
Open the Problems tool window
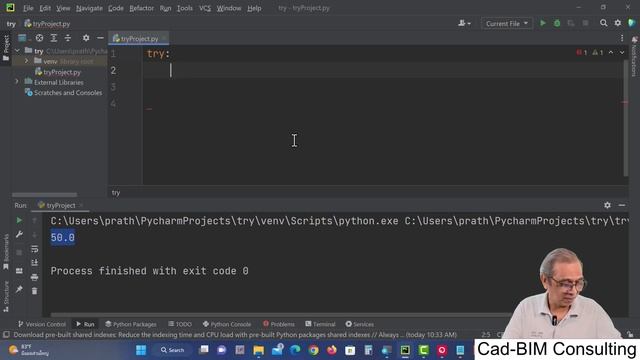coord(279,324)
